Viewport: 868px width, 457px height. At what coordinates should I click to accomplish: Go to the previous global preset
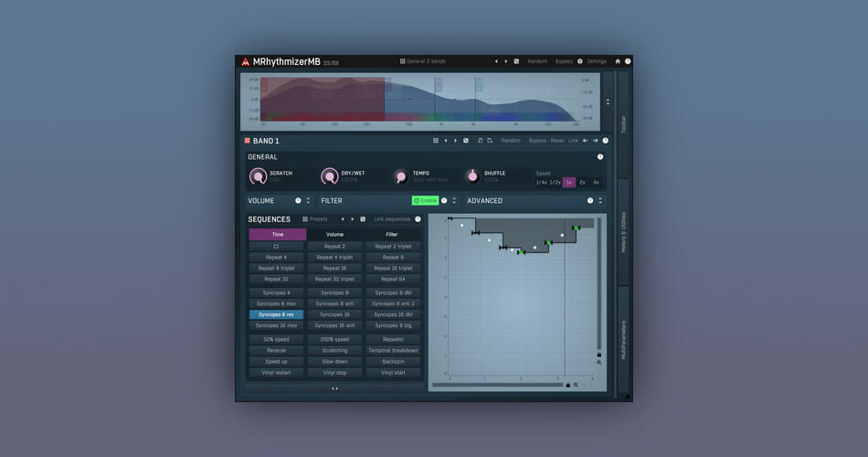tap(496, 61)
